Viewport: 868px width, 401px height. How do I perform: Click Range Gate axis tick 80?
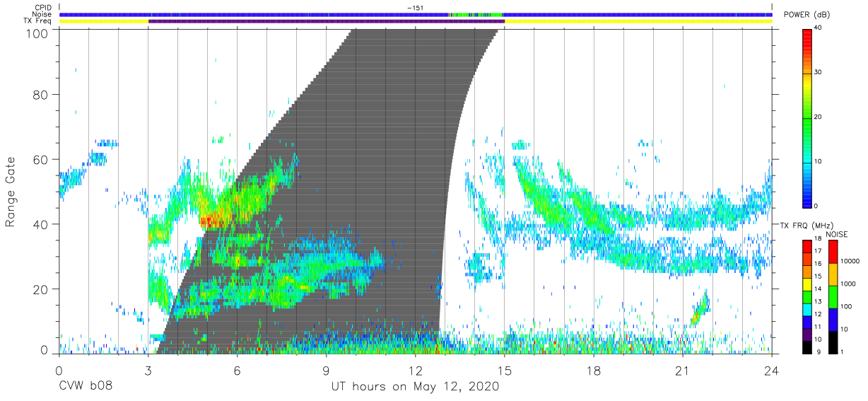point(41,94)
